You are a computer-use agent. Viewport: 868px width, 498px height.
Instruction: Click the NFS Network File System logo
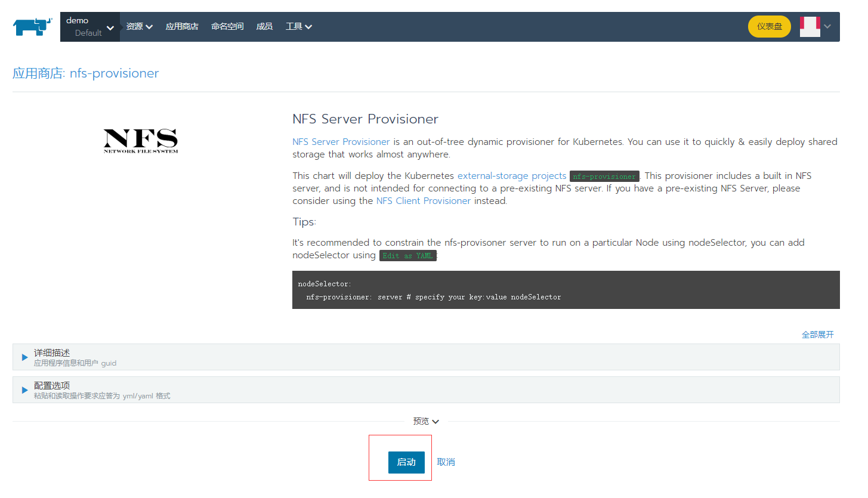[x=141, y=141]
